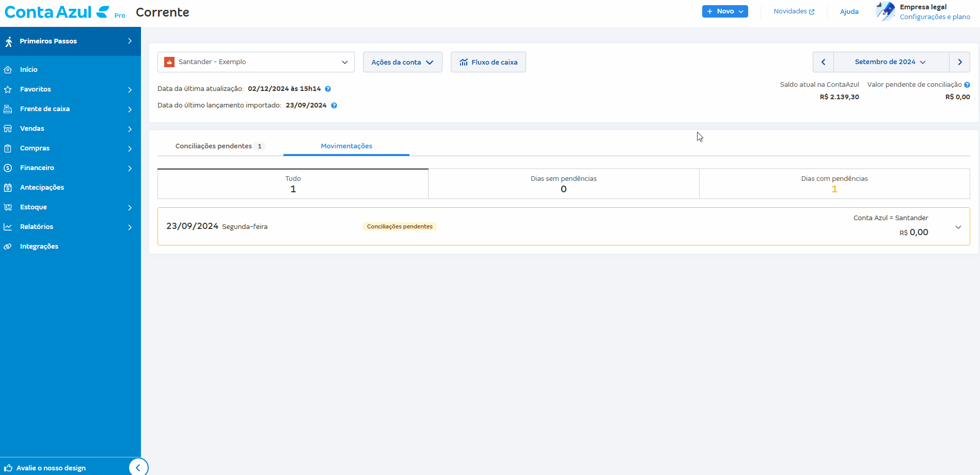Click the Antecipações calendar icon
Screen dimensions: 980x475
pyautogui.click(x=8, y=188)
